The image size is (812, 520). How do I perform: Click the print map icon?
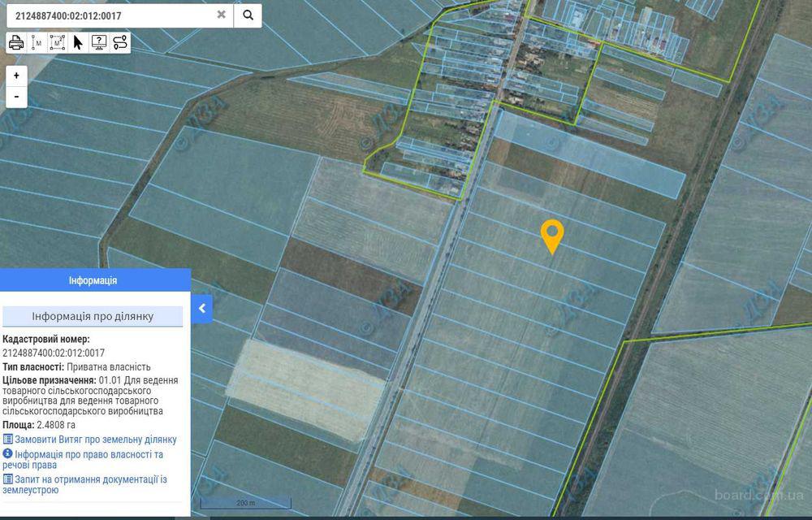coord(16,42)
